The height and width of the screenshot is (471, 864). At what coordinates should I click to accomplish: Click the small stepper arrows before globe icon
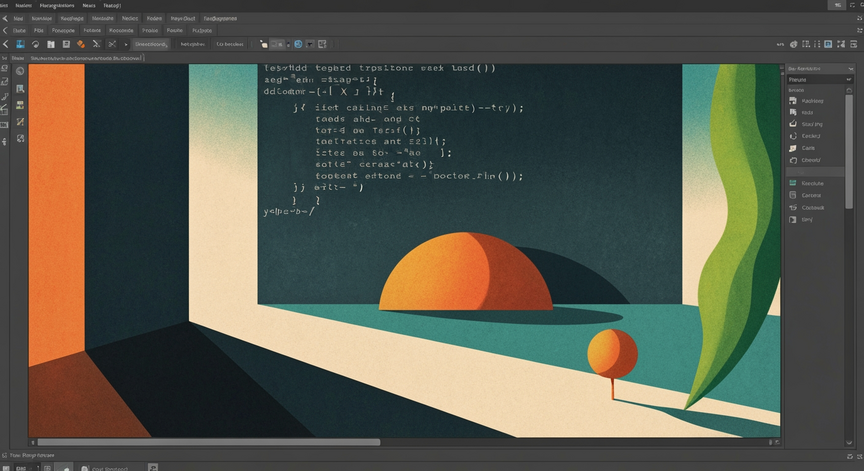(289, 44)
